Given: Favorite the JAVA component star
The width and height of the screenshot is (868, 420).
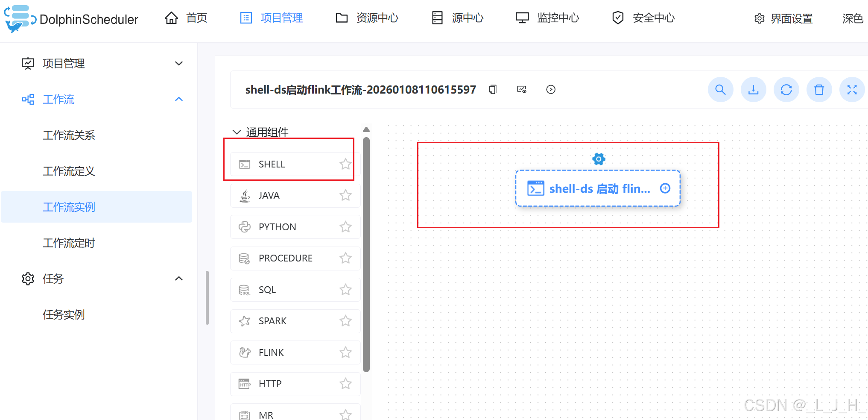Looking at the screenshot, I should [x=345, y=196].
